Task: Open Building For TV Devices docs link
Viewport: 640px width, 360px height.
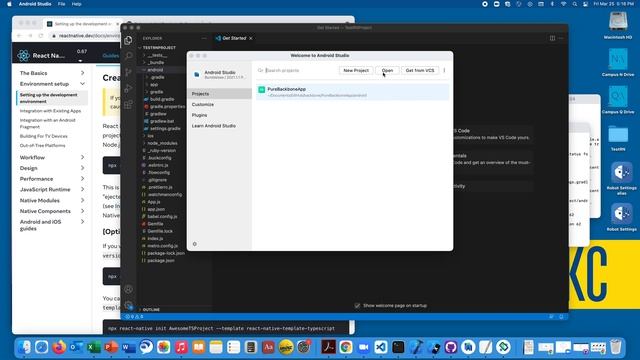Action: [43, 136]
